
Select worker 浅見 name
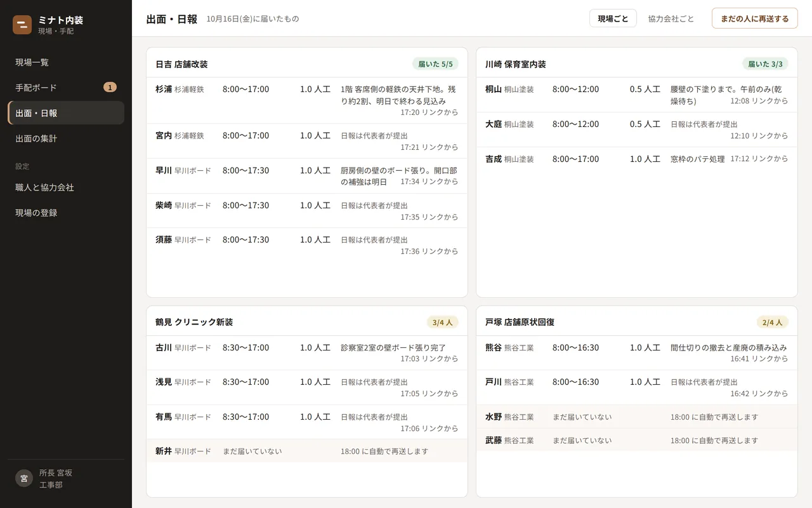coord(164,382)
